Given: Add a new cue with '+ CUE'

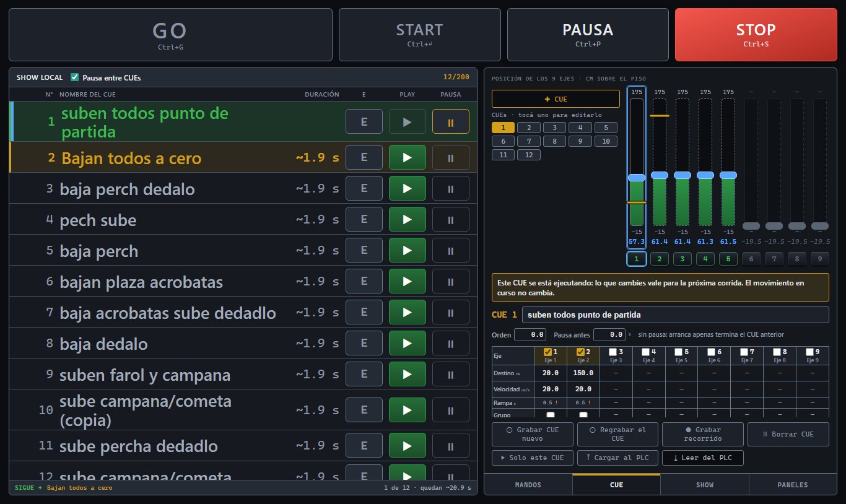Looking at the screenshot, I should coord(556,99).
